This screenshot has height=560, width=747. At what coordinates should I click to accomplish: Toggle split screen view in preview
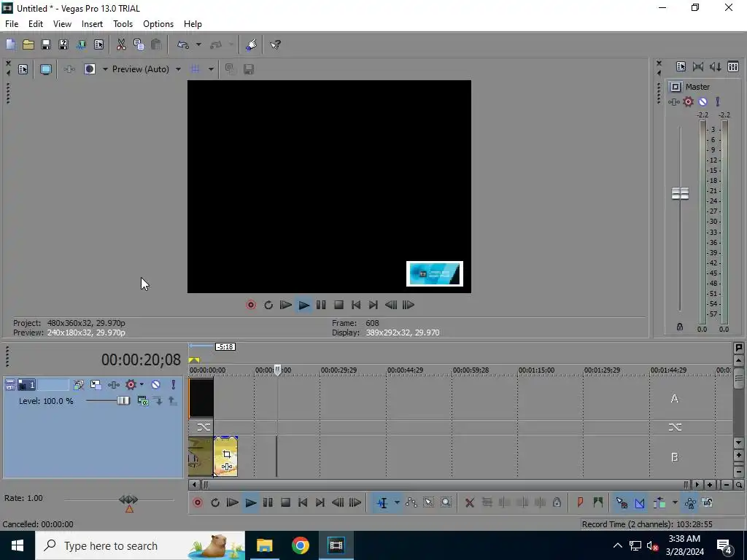tap(90, 69)
